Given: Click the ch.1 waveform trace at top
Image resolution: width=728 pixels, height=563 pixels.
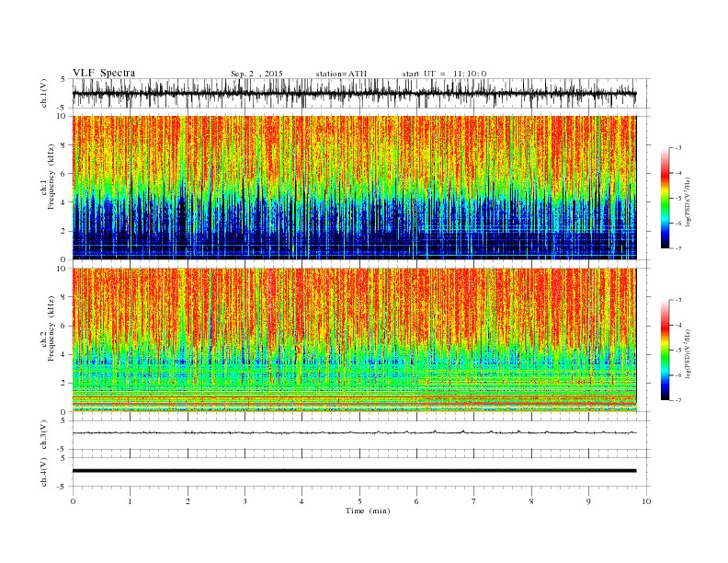Looking at the screenshot, I should 354,93.
